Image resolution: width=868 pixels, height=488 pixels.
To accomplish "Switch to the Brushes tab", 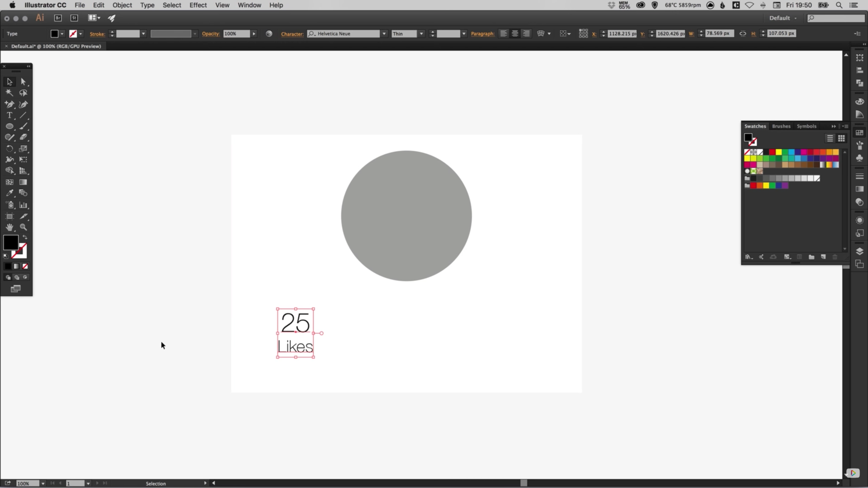I will click(x=781, y=126).
